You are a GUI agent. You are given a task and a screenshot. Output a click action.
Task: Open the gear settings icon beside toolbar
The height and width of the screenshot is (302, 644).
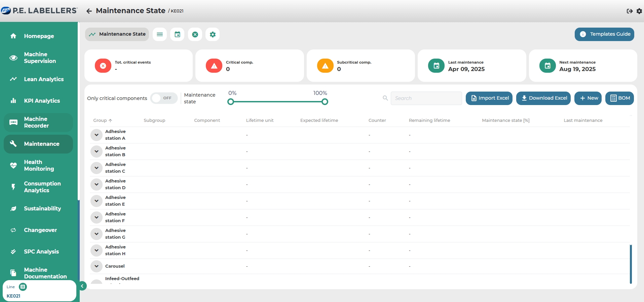tap(213, 34)
